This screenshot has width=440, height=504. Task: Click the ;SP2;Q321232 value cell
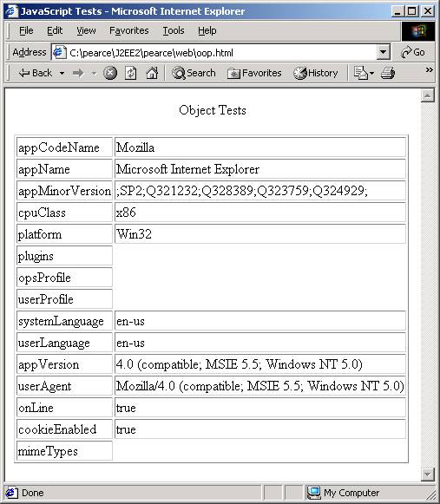click(260, 191)
